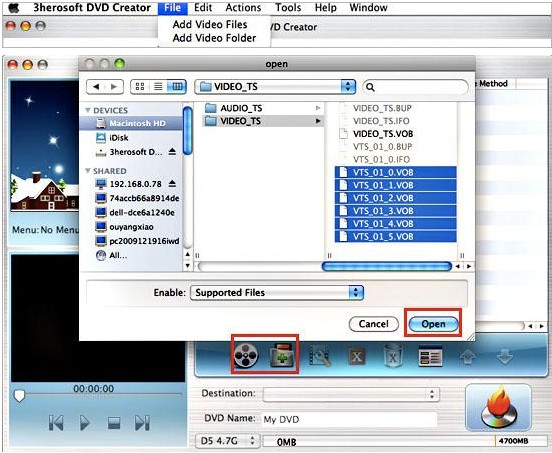Click the sidebar vertical scrollbar

(188, 131)
